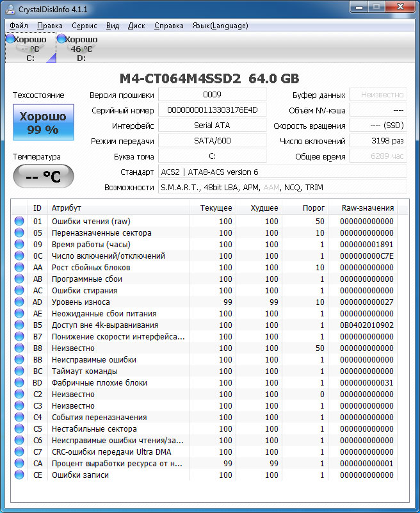Viewport: 420px width, 513px height.
Task: Open the Диск menu
Action: click(x=136, y=26)
